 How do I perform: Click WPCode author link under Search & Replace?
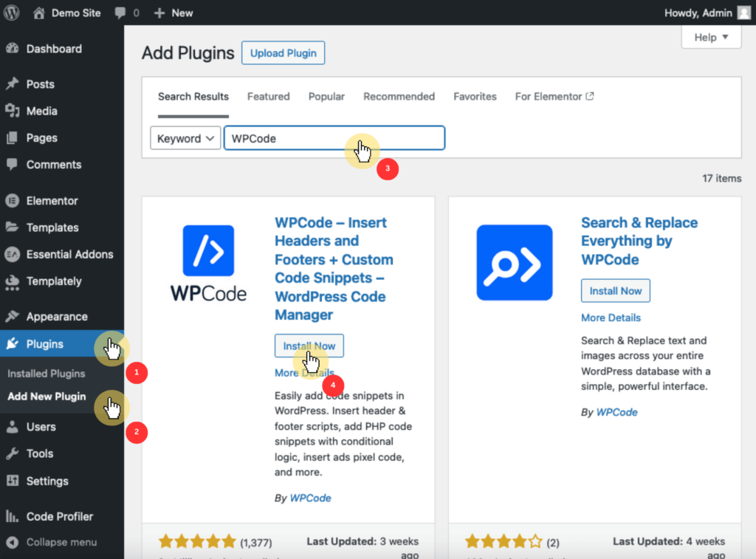pos(616,412)
